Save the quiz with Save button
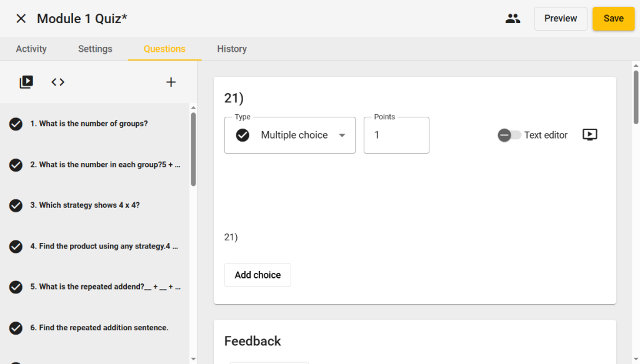The image size is (640, 364). click(x=613, y=19)
